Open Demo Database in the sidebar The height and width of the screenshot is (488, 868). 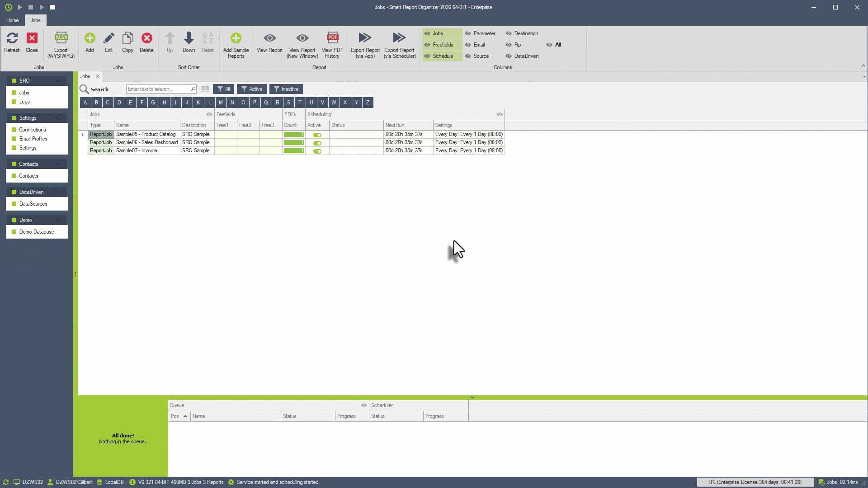pyautogui.click(x=37, y=232)
